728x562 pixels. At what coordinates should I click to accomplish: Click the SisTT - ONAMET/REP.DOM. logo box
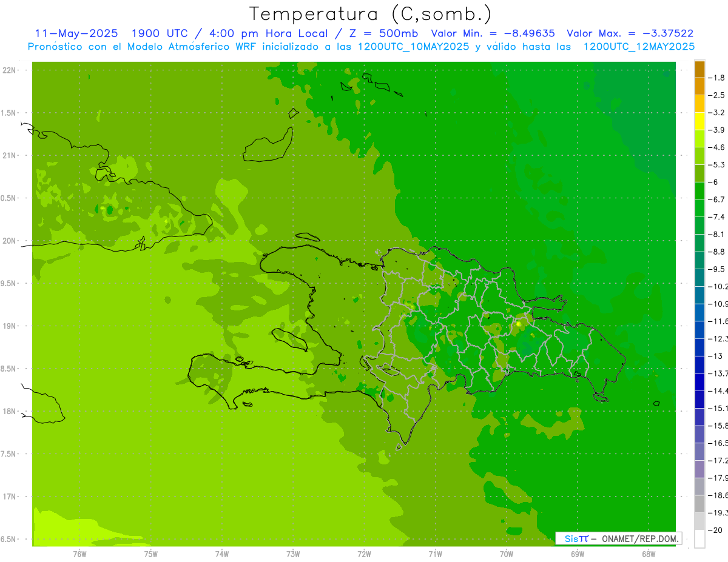point(618,538)
